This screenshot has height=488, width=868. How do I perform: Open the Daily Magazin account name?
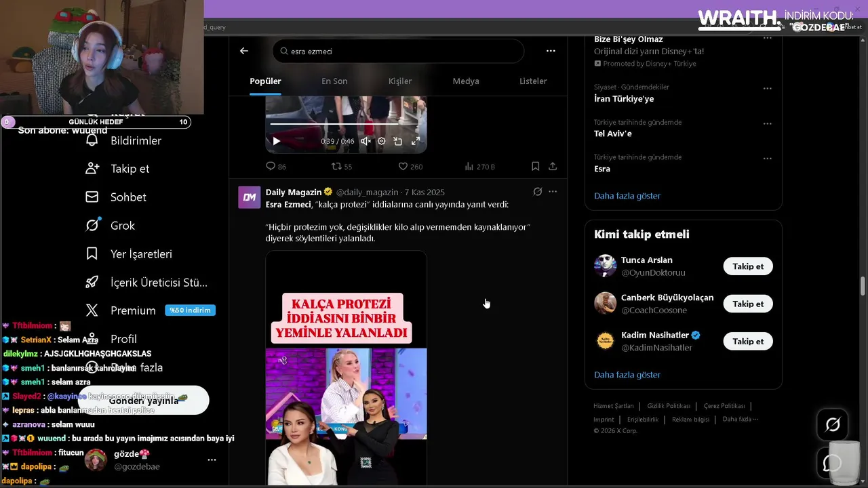point(294,192)
